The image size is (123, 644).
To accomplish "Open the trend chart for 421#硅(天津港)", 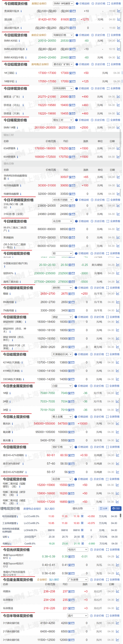I will 118,362.
